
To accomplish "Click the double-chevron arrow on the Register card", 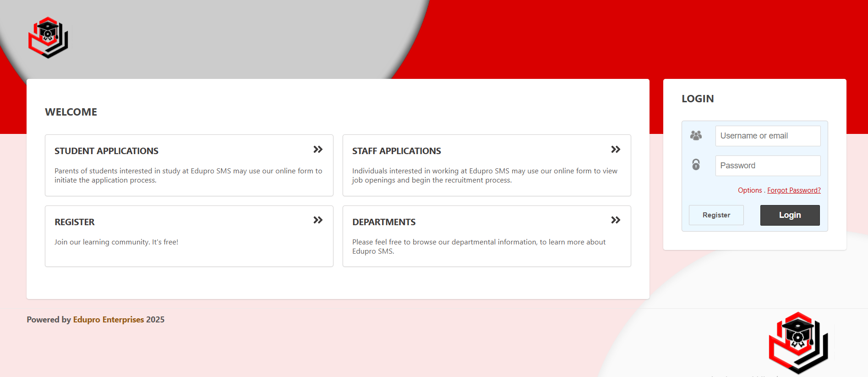I will coord(318,220).
